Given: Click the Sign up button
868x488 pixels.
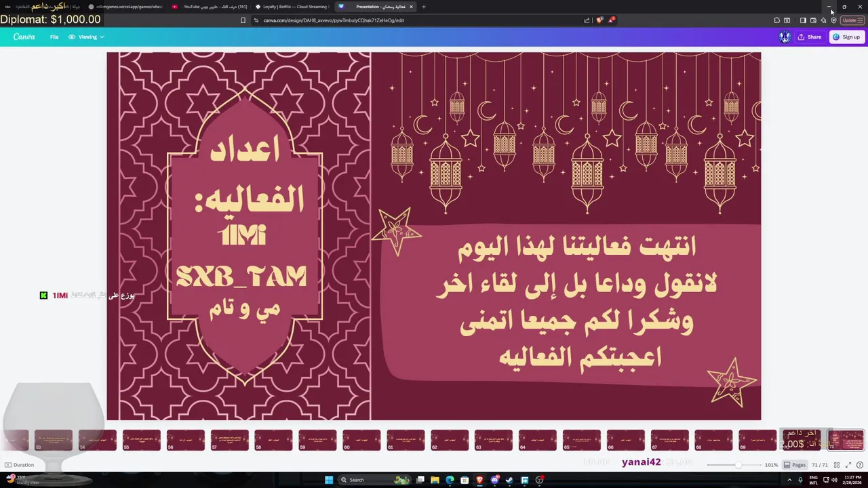Looking at the screenshot, I should click(x=846, y=37).
